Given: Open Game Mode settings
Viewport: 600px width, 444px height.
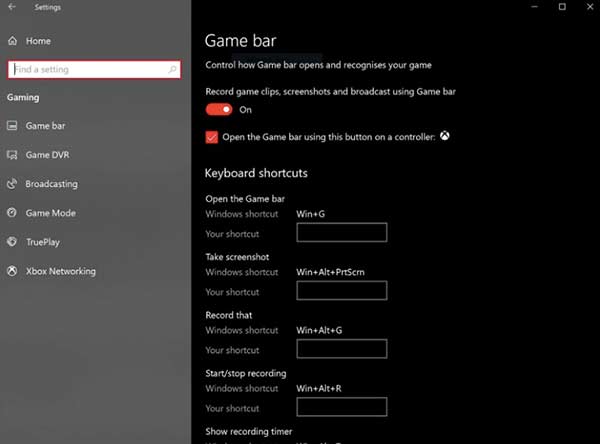Looking at the screenshot, I should tap(51, 213).
